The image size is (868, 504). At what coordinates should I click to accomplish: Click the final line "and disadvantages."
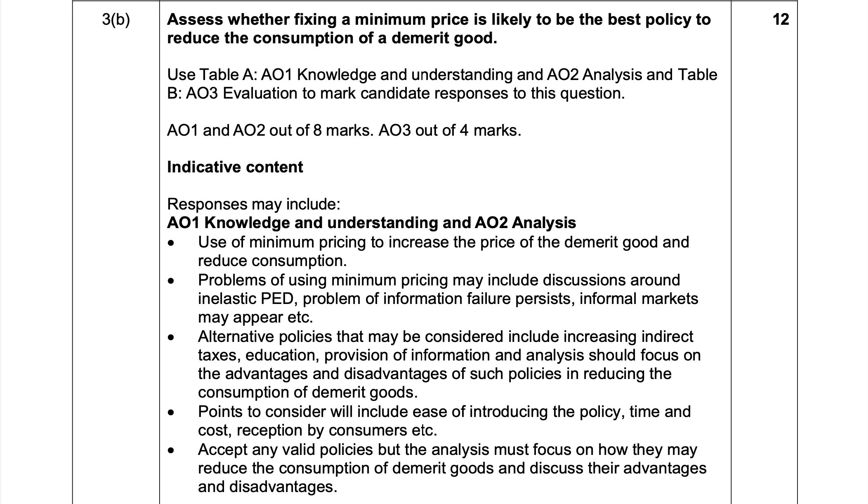point(267,487)
